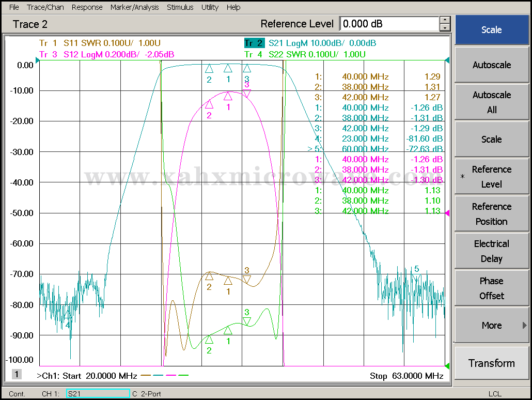Screen dimensions: 532x400
Task: Select the Reference Level softkey
Action: pos(492,177)
